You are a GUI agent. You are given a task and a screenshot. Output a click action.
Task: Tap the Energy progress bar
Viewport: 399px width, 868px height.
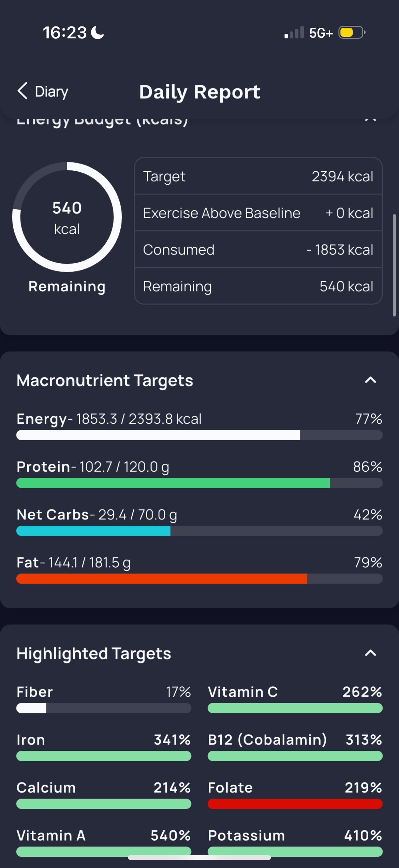pyautogui.click(x=199, y=435)
